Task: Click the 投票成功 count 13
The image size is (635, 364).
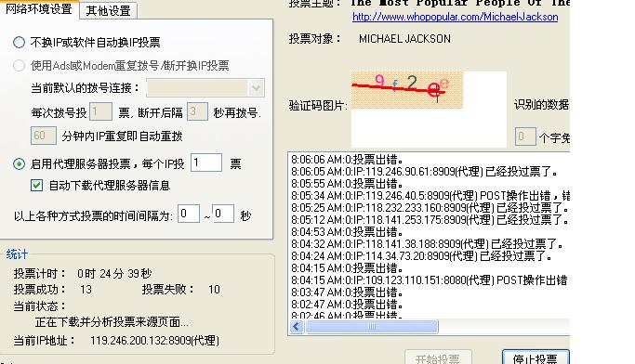Action: [86, 290]
